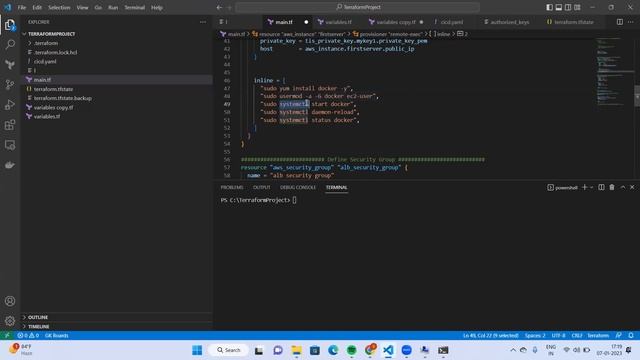Screen dimensions: 640x360
Task: Click the Explorer more actions ellipsis
Action: point(203,22)
